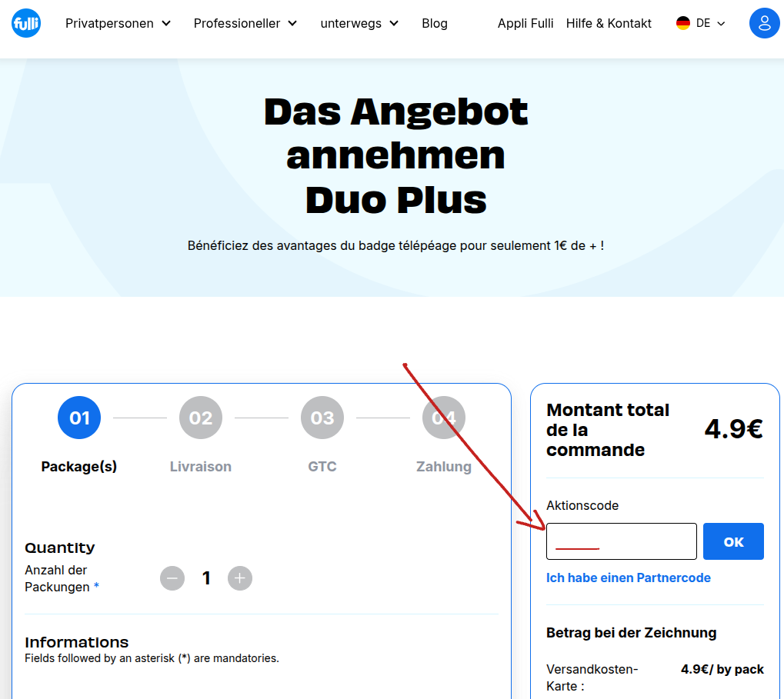
Task: Click inside the Aktionscode input field
Action: click(621, 541)
